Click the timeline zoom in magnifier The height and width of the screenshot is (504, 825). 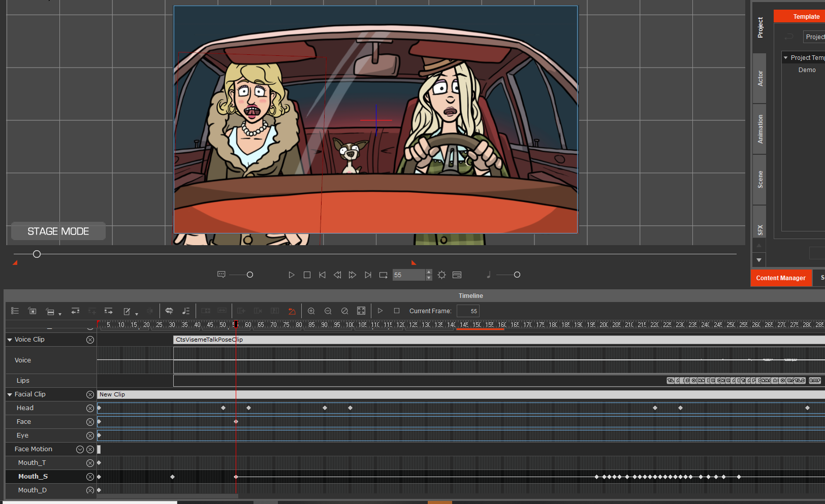coord(311,311)
